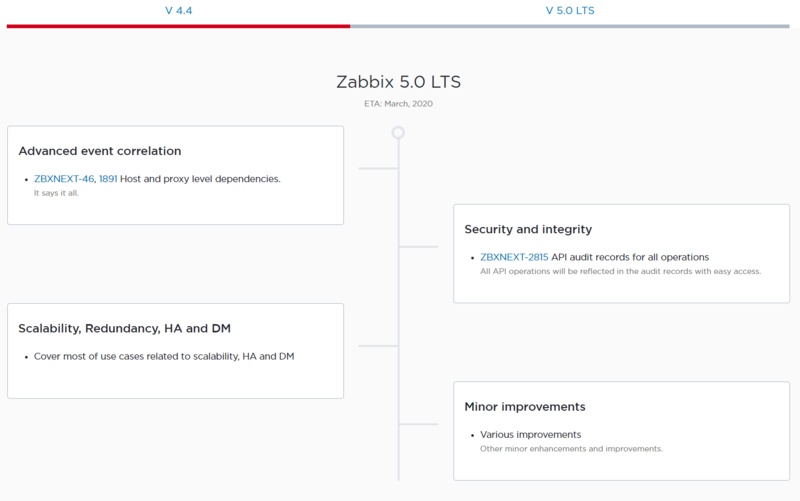Click the "Various improvements" bullet item
Viewport: 800px width, 501px height.
point(530,435)
